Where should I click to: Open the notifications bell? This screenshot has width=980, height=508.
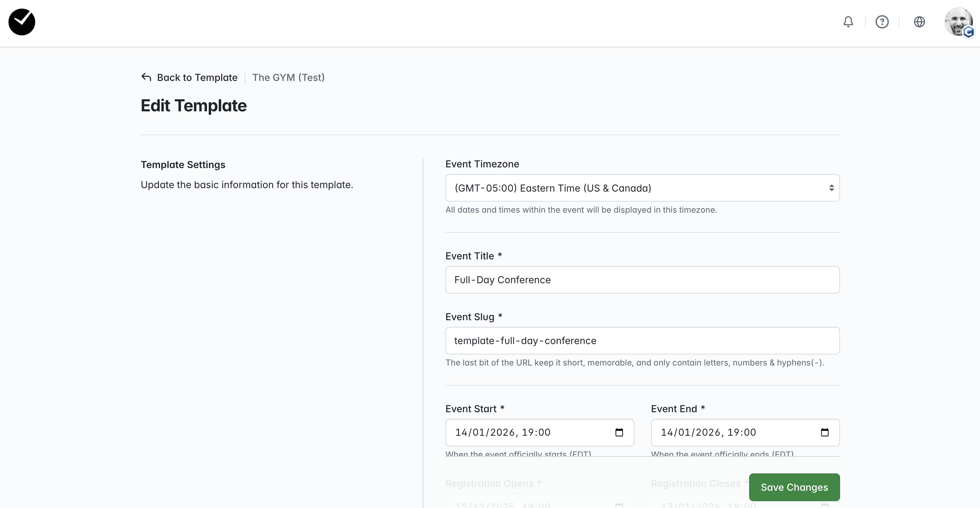click(848, 22)
